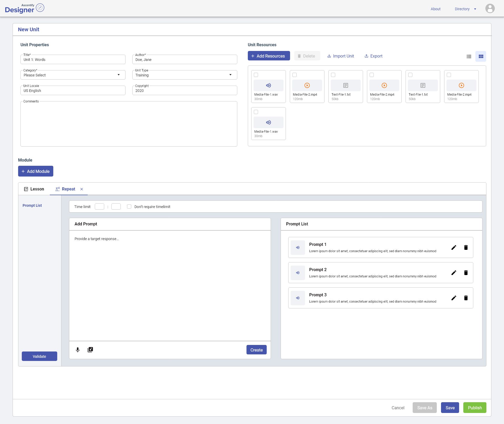Viewport: 504px width, 424px height.
Task: Click the Save As button
Action: tap(424, 408)
